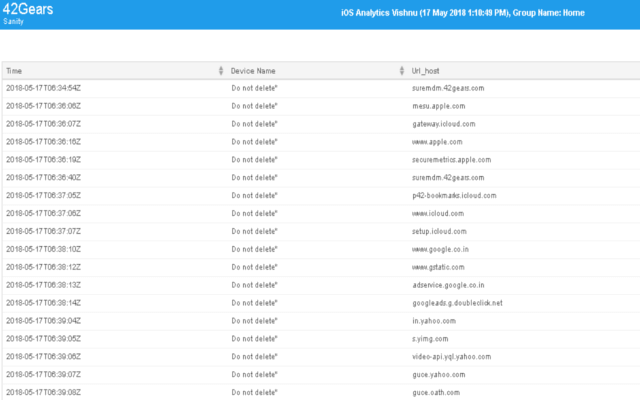
Task: Click Do not delete in the www.google.co.in row
Action: 254,249
